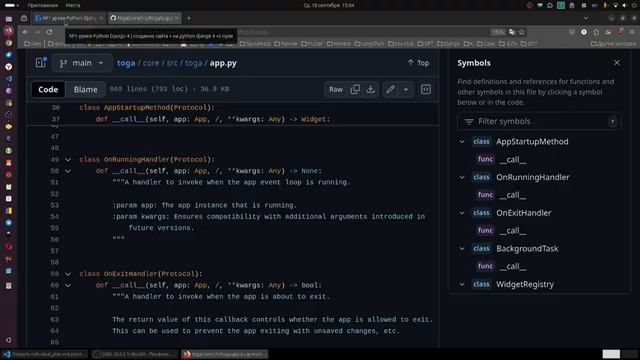Click the show applications icon at dock bottom

coord(9,340)
